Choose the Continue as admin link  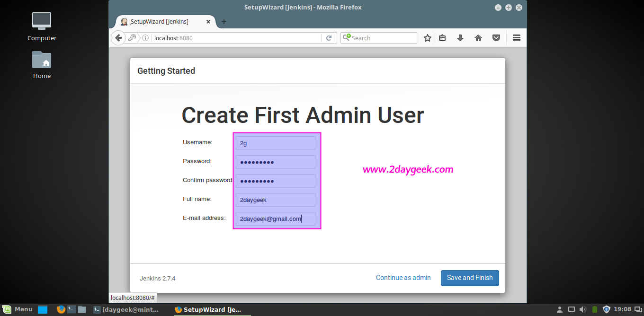[x=403, y=278]
